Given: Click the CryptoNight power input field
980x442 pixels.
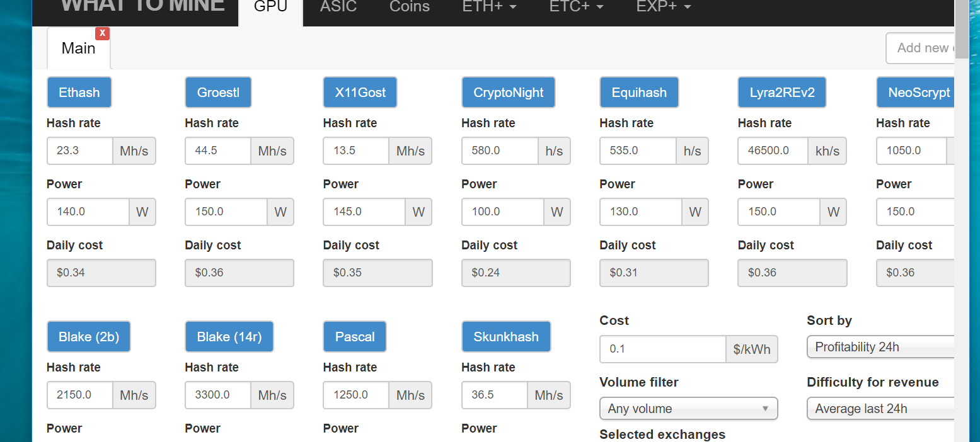Looking at the screenshot, I should [502, 212].
